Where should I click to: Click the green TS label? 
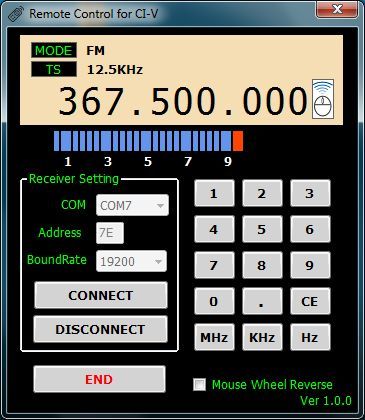pyautogui.click(x=54, y=69)
